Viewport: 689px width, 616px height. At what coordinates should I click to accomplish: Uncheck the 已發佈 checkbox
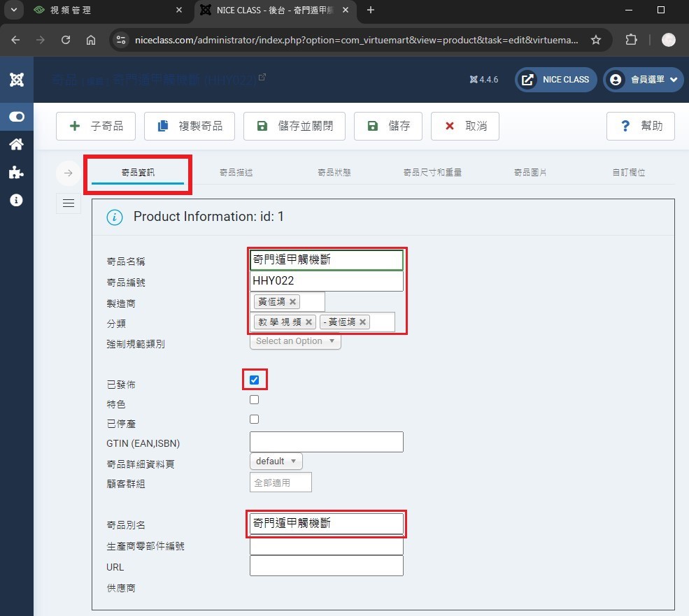coord(254,380)
